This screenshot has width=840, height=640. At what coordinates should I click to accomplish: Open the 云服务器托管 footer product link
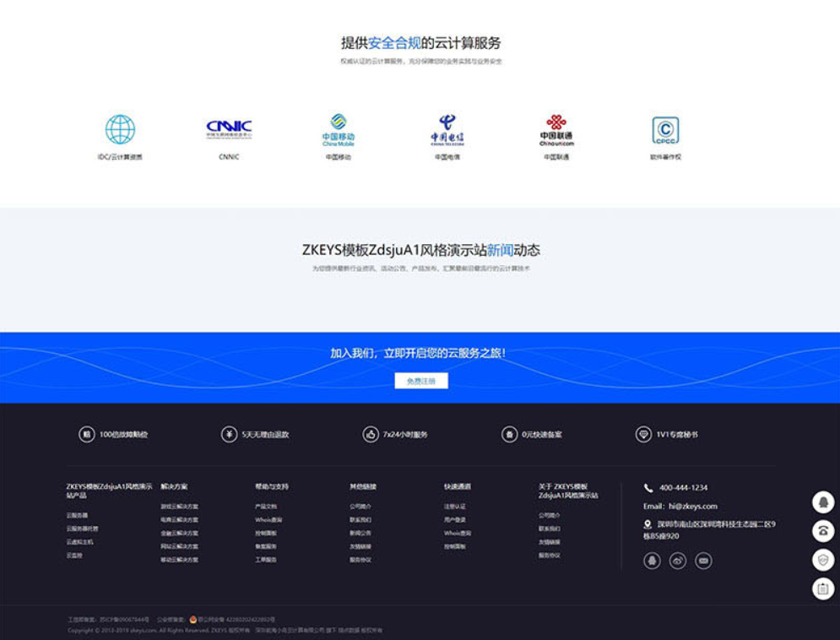[83, 529]
